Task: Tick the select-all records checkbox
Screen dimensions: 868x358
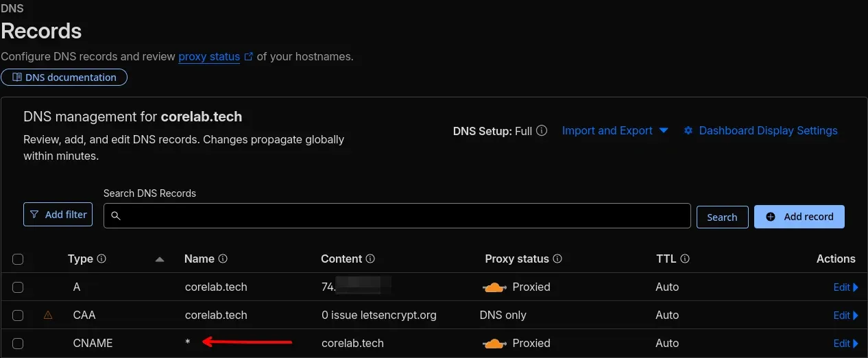Action: pos(18,259)
